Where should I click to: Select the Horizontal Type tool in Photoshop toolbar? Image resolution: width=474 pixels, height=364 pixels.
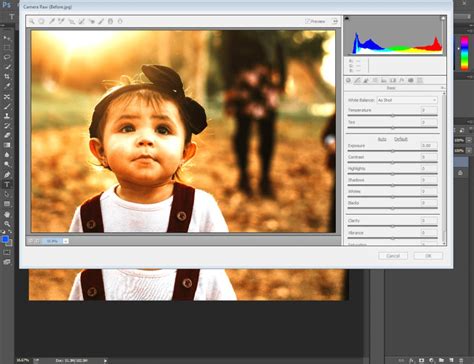click(x=7, y=184)
